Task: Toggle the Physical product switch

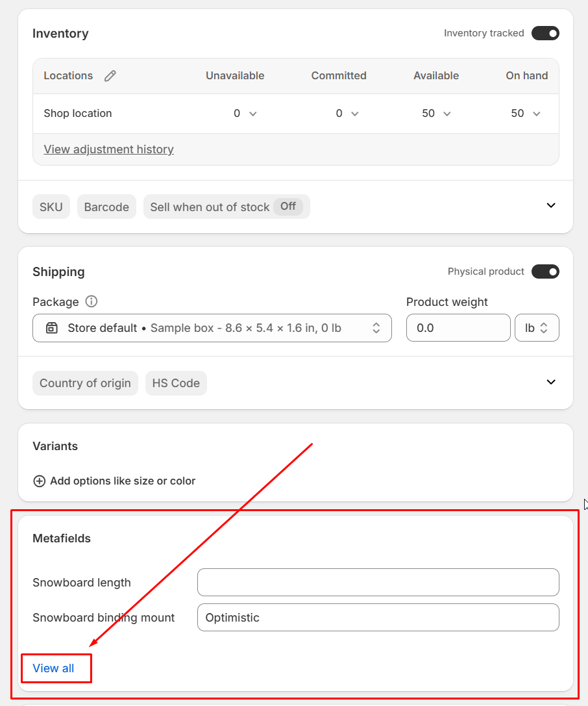Action: tap(545, 271)
